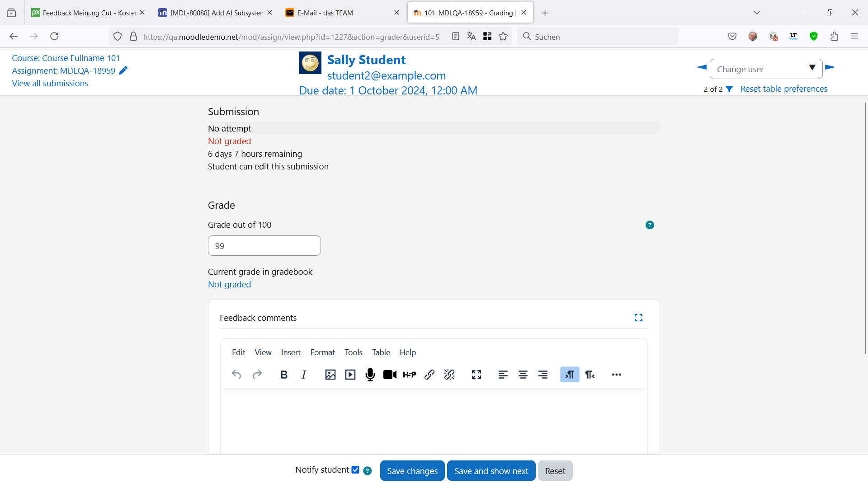
Task: Open the Help menu in the editor
Action: [408, 352]
